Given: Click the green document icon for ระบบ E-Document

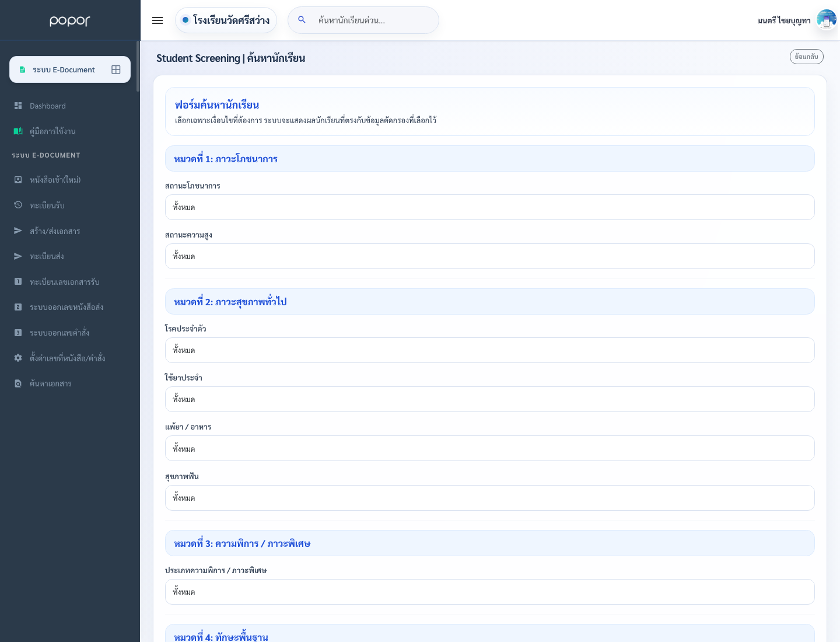Looking at the screenshot, I should (x=23, y=69).
